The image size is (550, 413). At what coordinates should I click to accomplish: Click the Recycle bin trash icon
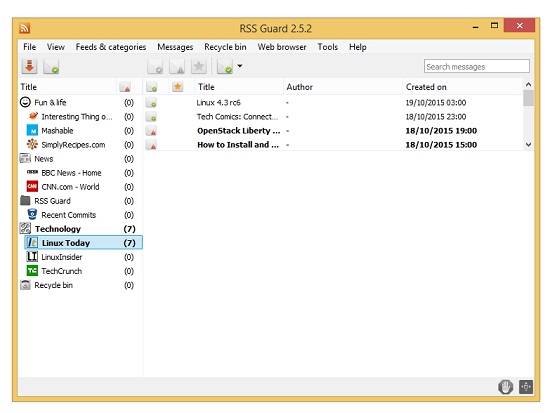click(25, 285)
